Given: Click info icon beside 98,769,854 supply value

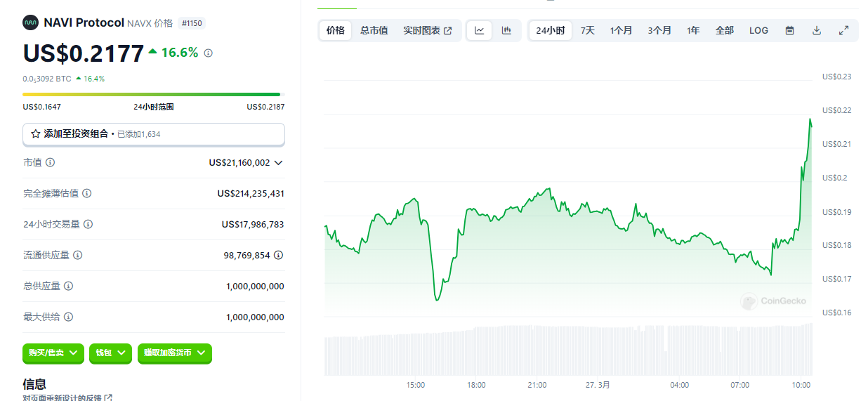Looking at the screenshot, I should pyautogui.click(x=279, y=256).
